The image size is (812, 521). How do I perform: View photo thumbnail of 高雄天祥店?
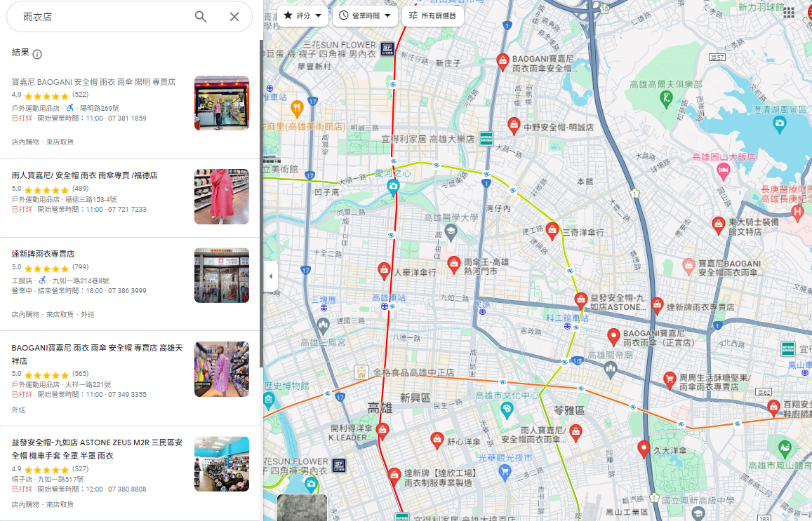(222, 369)
